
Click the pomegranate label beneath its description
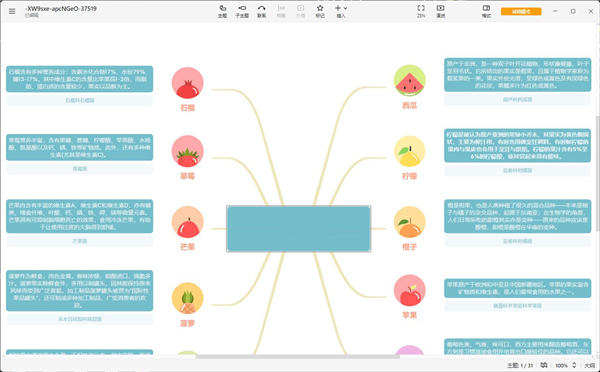tap(80, 100)
